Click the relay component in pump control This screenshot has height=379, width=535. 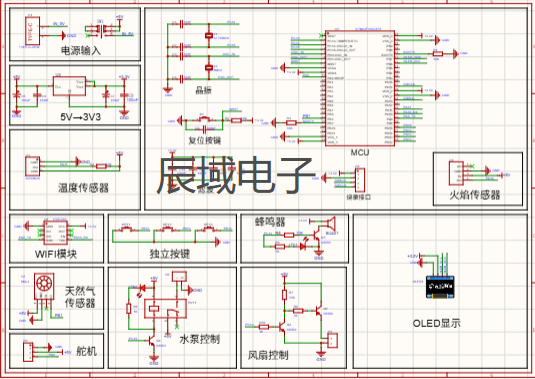[x=165, y=309]
